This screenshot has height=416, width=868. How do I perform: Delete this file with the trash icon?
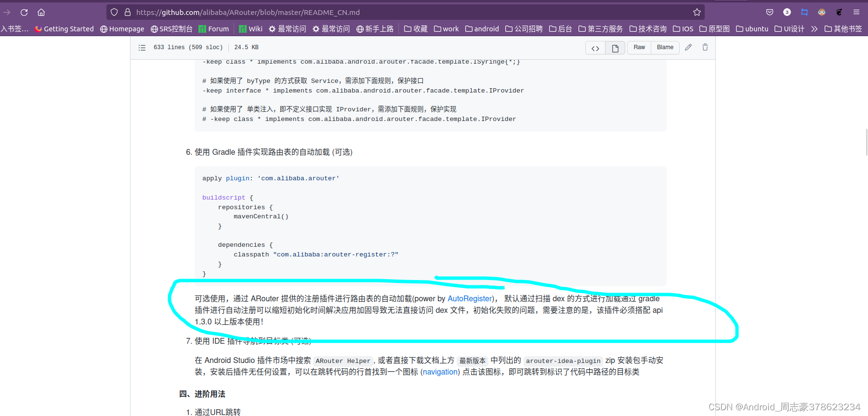(x=705, y=47)
